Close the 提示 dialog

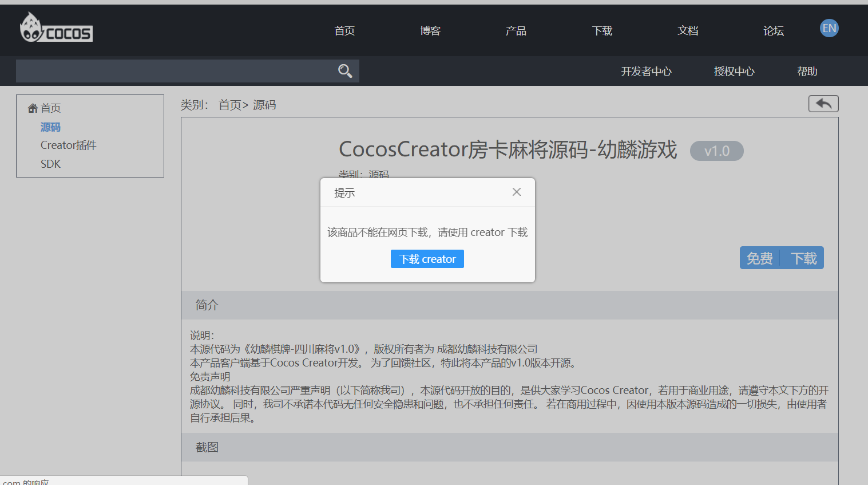point(517,192)
